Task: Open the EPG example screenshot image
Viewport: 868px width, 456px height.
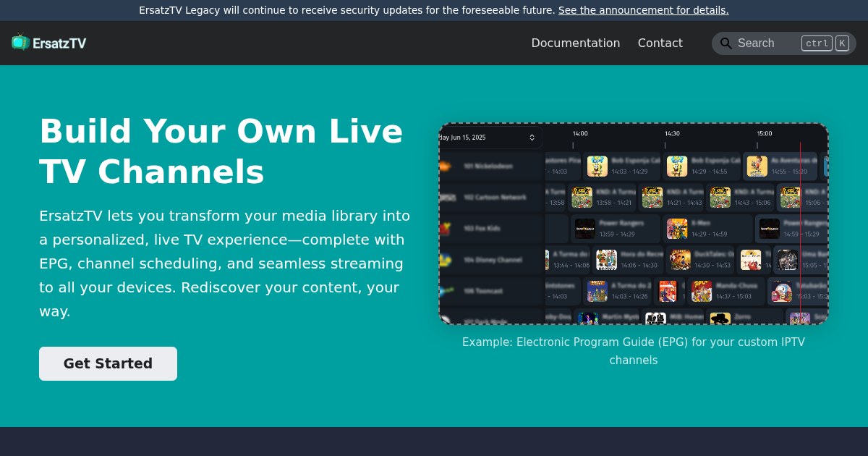Action: click(634, 224)
